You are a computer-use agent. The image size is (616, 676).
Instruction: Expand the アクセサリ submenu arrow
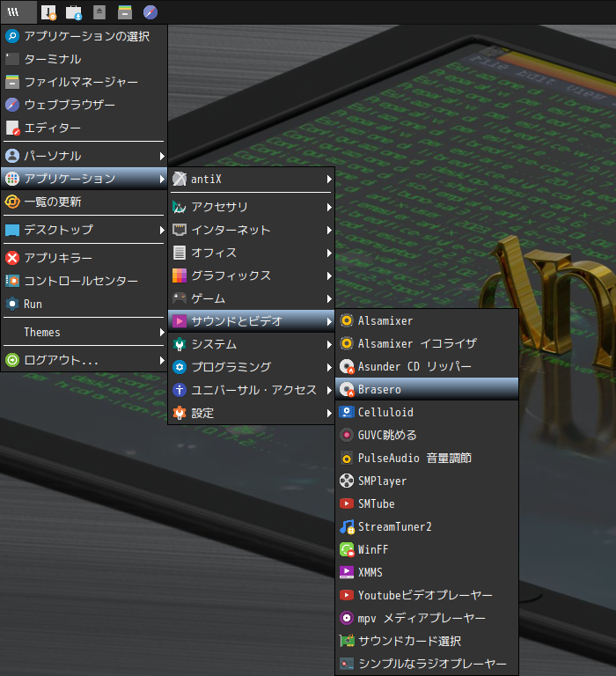click(x=329, y=207)
